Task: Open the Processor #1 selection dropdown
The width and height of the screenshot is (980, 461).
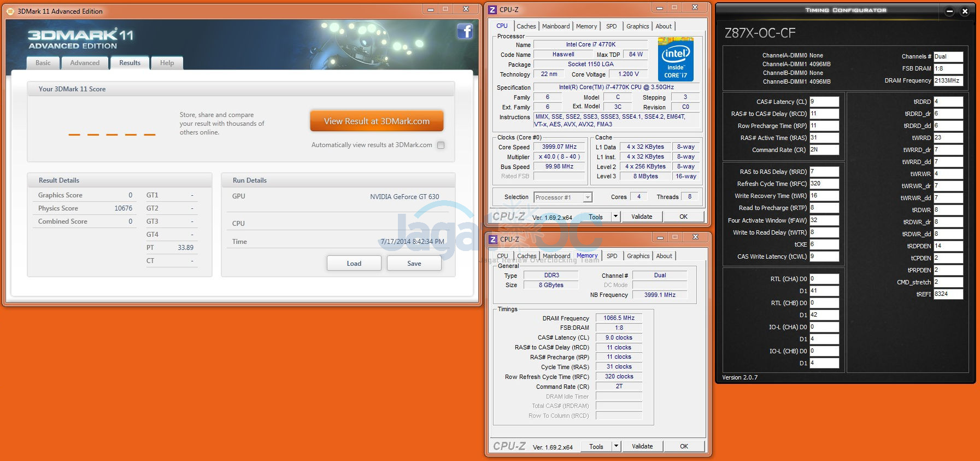Action: tap(588, 197)
